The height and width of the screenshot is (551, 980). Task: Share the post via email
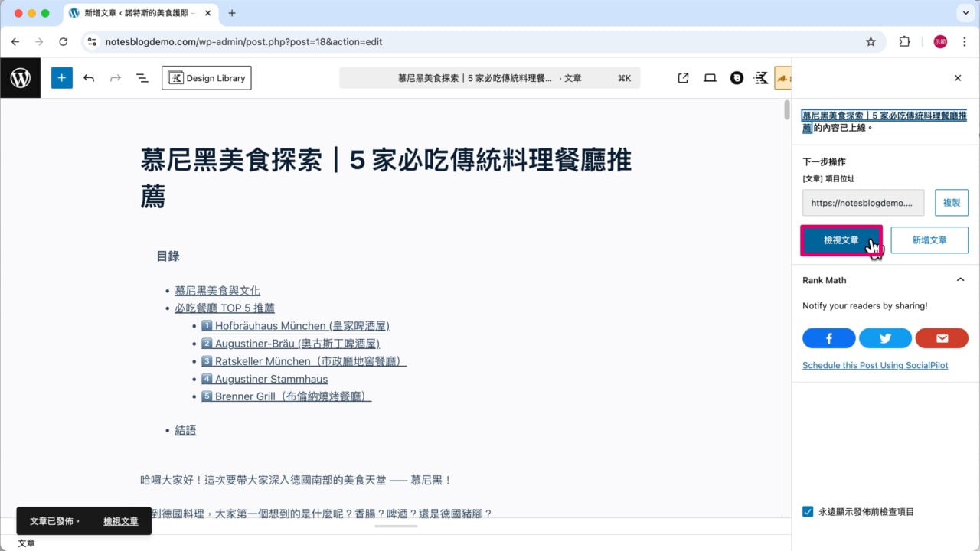pyautogui.click(x=942, y=337)
